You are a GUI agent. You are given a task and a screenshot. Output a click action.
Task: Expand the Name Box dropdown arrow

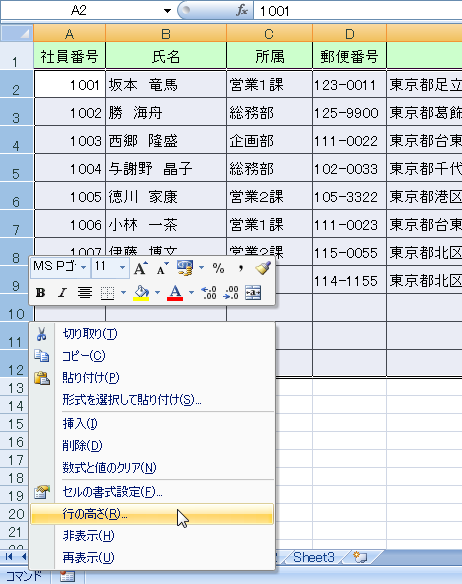[x=167, y=11]
